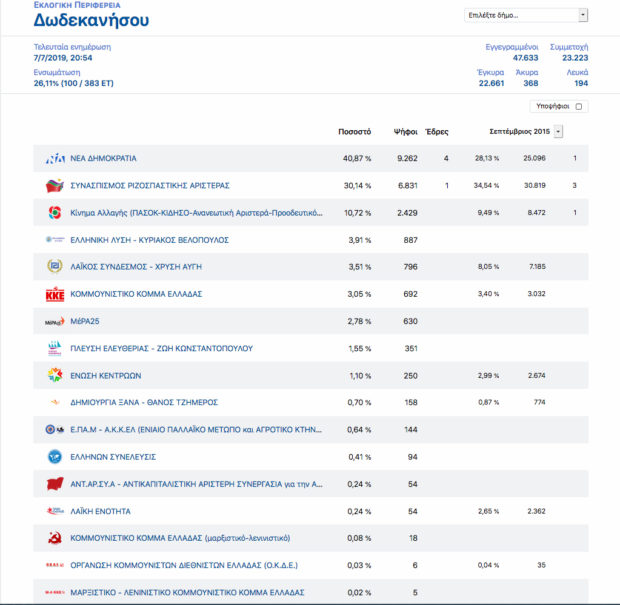The width and height of the screenshot is (620, 605).
Task: Click Χρυσή Αυγή 2015 result 8,05 %
Action: coord(488,267)
